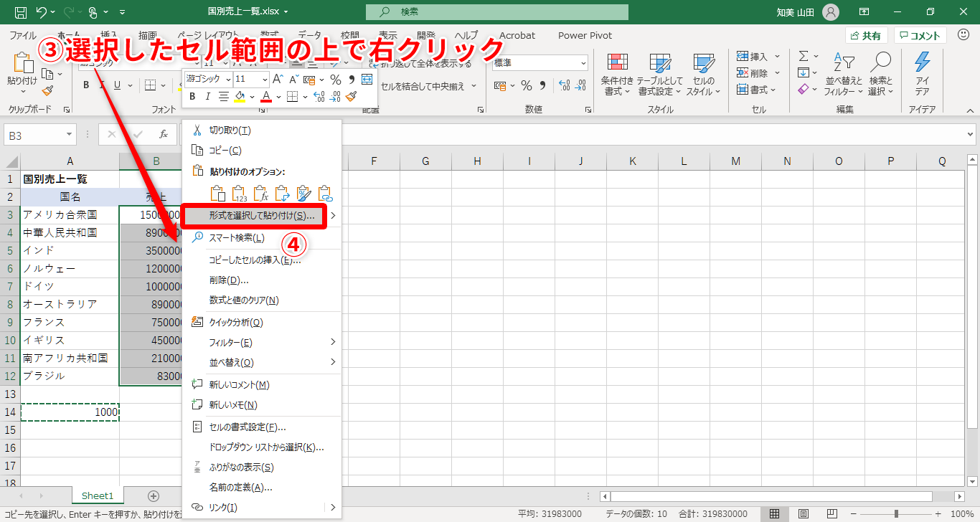Adjust the zoom slider in the status bar

(x=896, y=514)
